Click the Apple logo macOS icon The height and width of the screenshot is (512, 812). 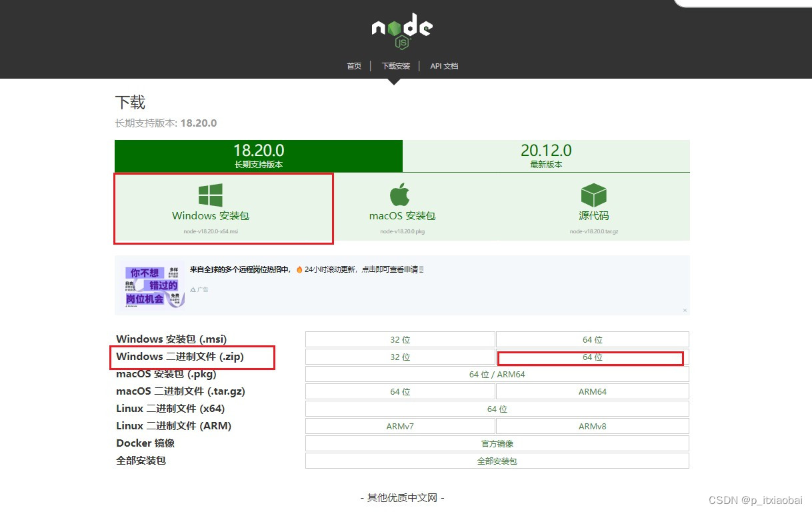tap(399, 195)
